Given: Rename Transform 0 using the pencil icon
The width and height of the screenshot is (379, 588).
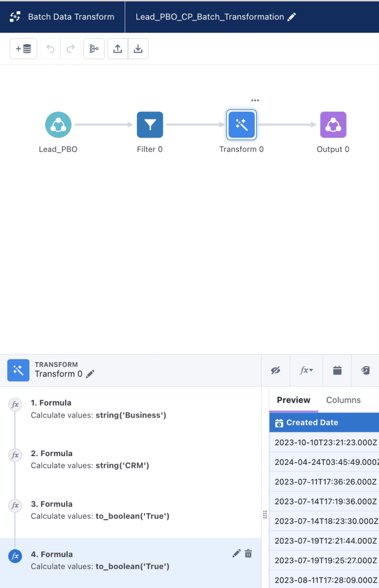Looking at the screenshot, I should (90, 374).
